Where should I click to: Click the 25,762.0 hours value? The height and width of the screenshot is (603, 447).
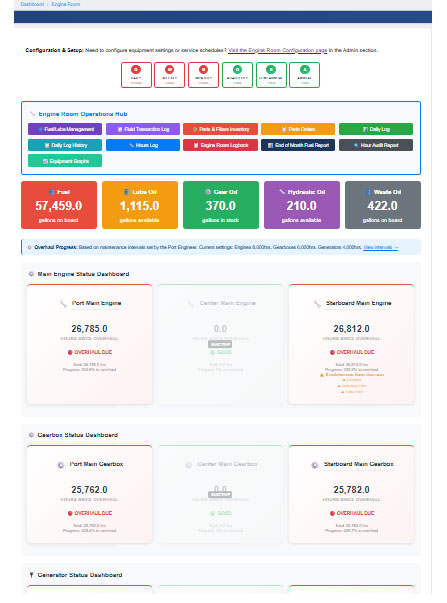(x=89, y=490)
